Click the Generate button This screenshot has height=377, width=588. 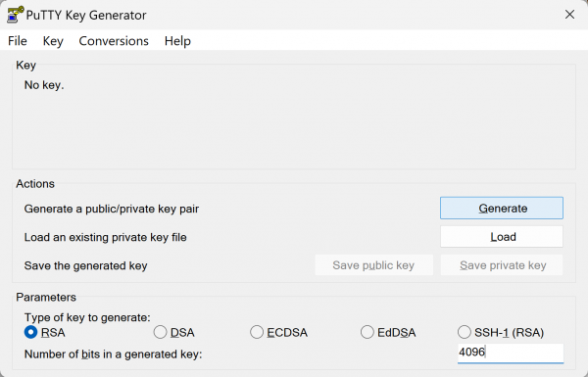point(502,208)
